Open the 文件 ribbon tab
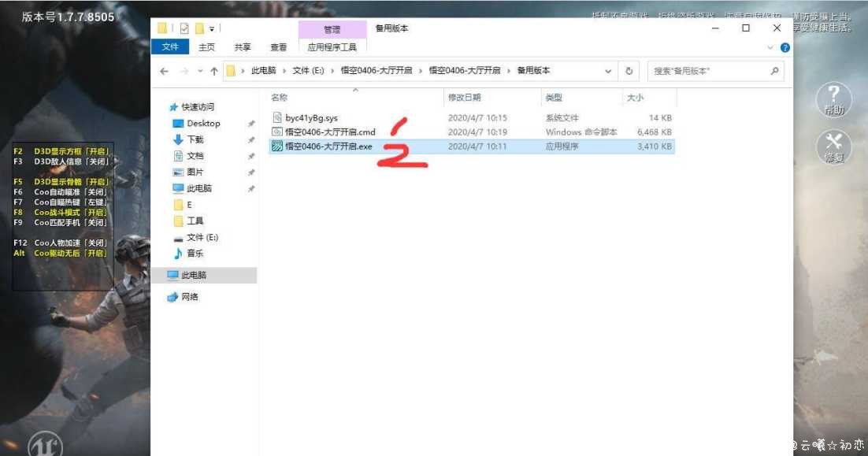This screenshot has height=456, width=868. pyautogui.click(x=170, y=47)
